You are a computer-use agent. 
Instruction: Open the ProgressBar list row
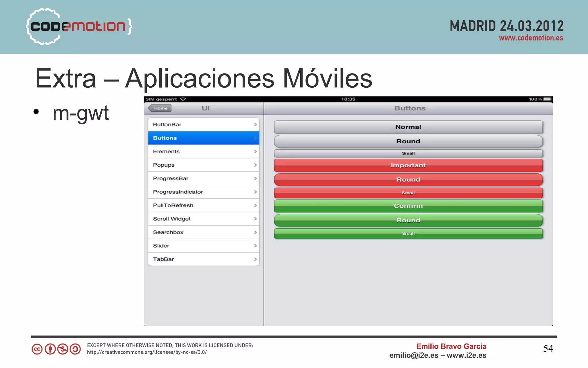(204, 178)
